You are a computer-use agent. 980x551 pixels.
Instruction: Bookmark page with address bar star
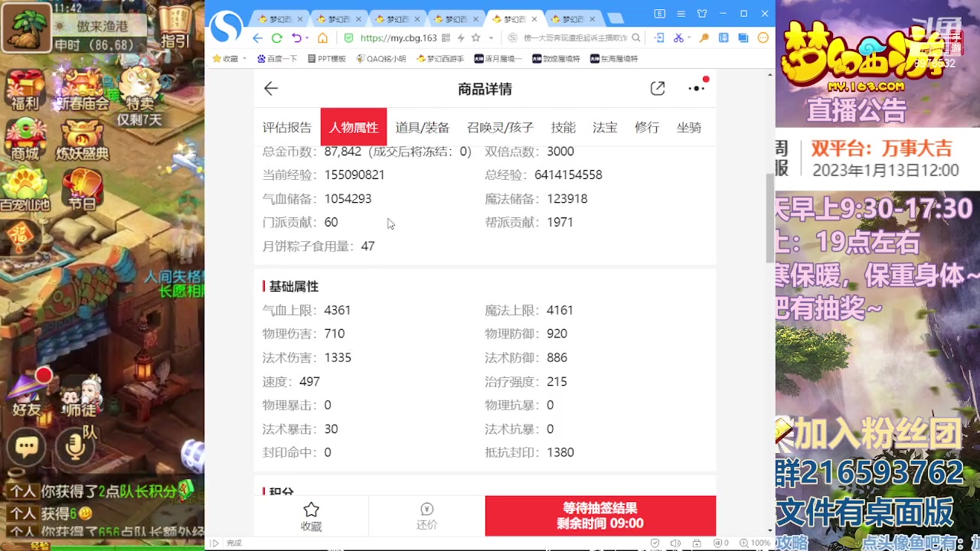[475, 37]
